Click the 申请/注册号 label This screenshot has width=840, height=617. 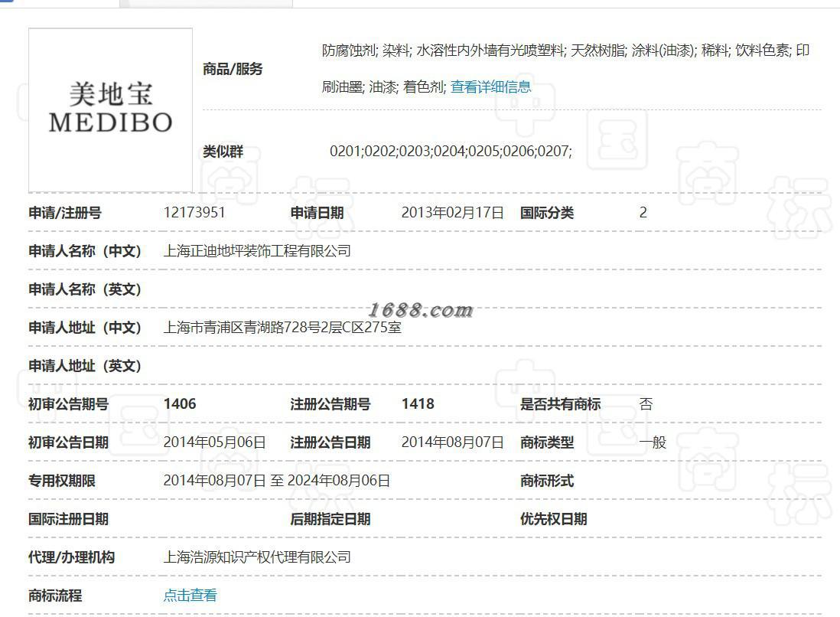[65, 212]
